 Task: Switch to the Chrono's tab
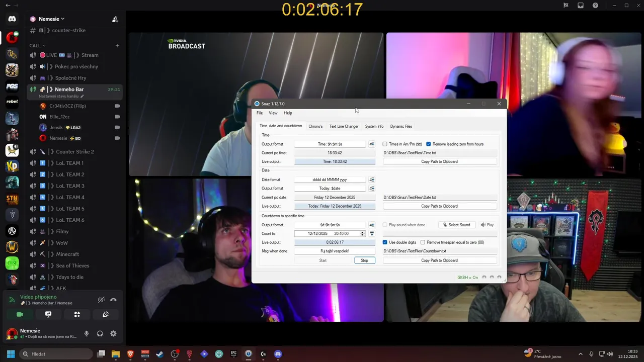[x=315, y=126]
